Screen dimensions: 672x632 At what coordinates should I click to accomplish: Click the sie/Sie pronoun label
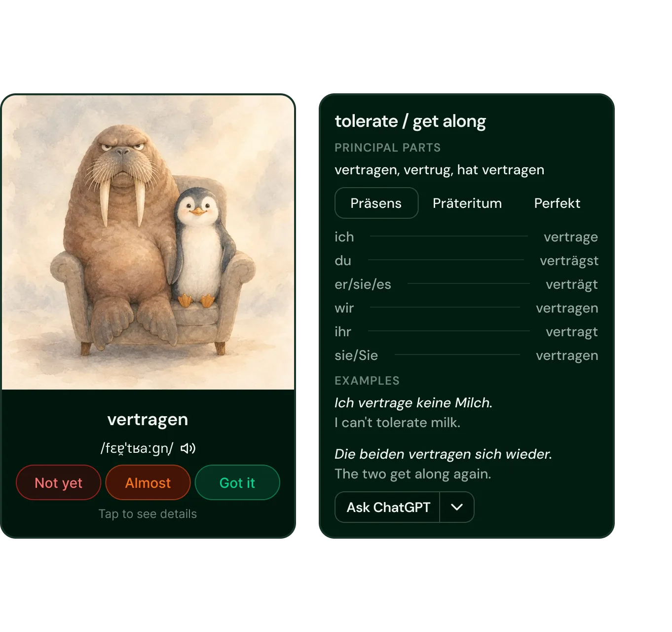point(356,355)
